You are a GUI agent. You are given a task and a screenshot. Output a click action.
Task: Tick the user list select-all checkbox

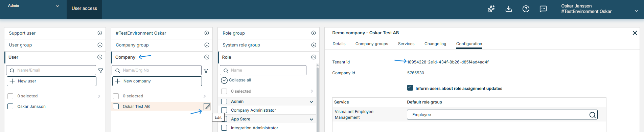coord(10,96)
